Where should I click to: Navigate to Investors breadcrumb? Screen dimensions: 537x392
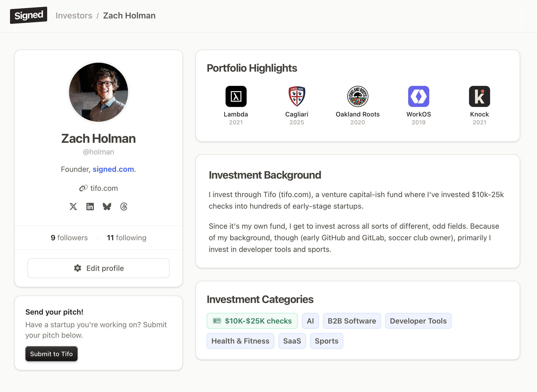pyautogui.click(x=74, y=16)
